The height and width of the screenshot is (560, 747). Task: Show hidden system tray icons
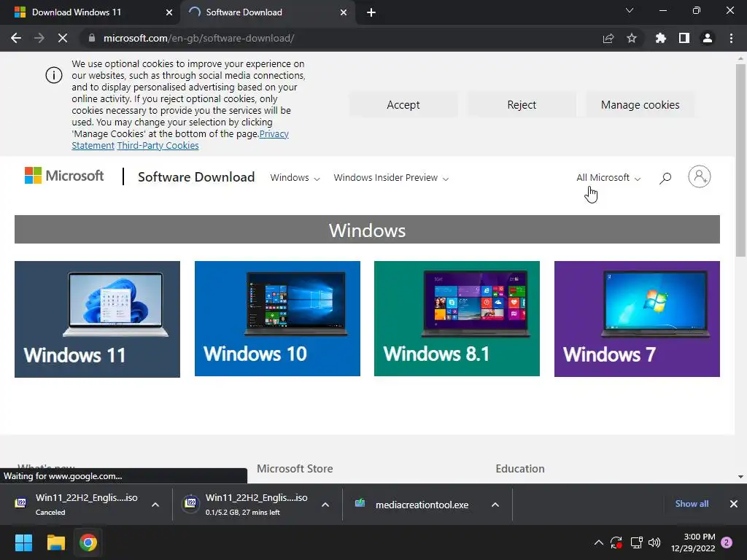[x=599, y=542]
